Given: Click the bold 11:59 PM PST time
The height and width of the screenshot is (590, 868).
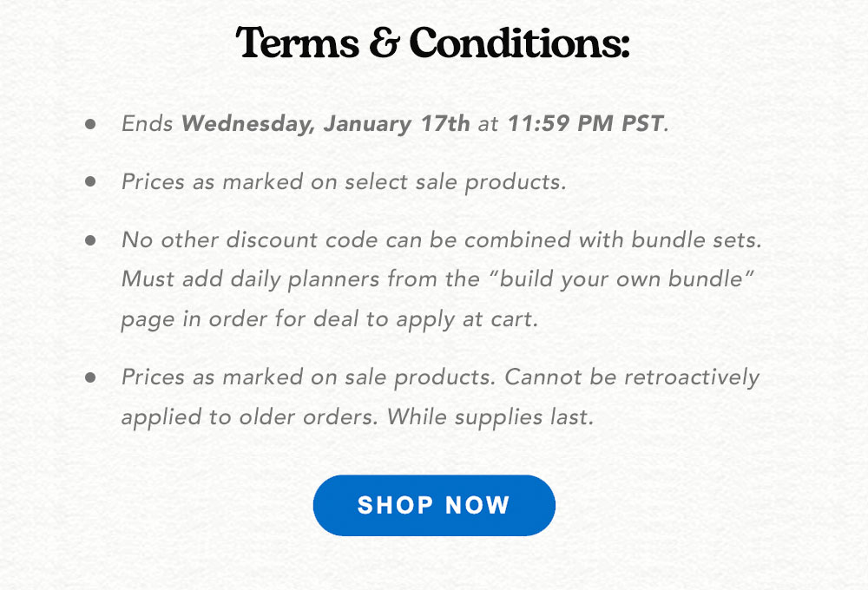Looking at the screenshot, I should click(x=586, y=123).
